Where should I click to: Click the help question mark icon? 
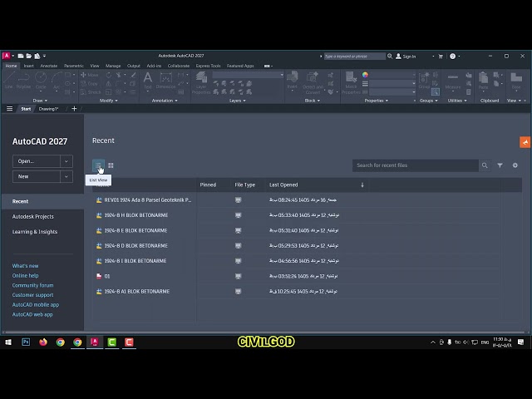click(x=452, y=57)
